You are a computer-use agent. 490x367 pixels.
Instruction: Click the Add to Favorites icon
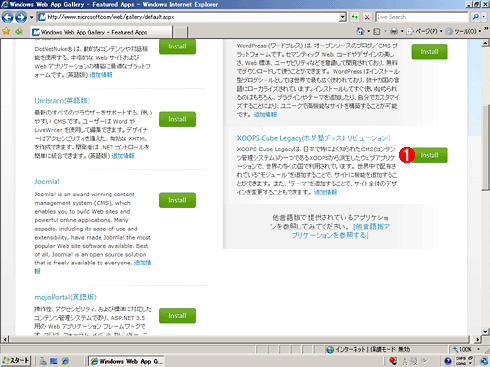19,31
